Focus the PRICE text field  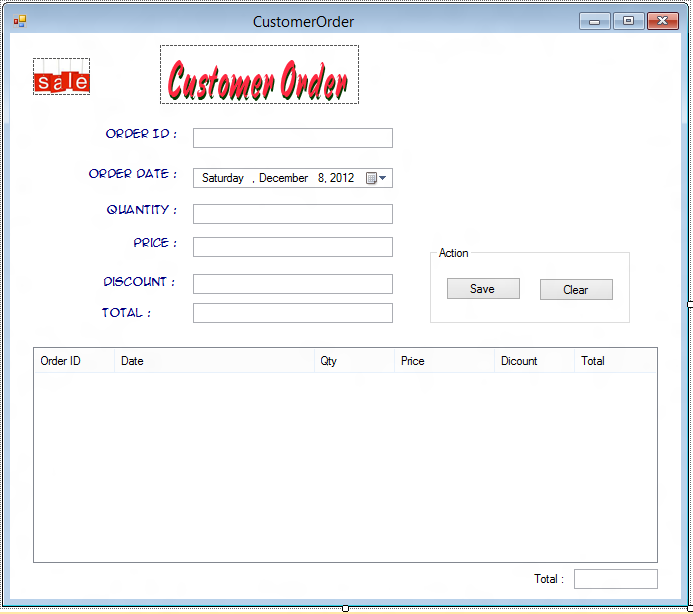point(293,247)
